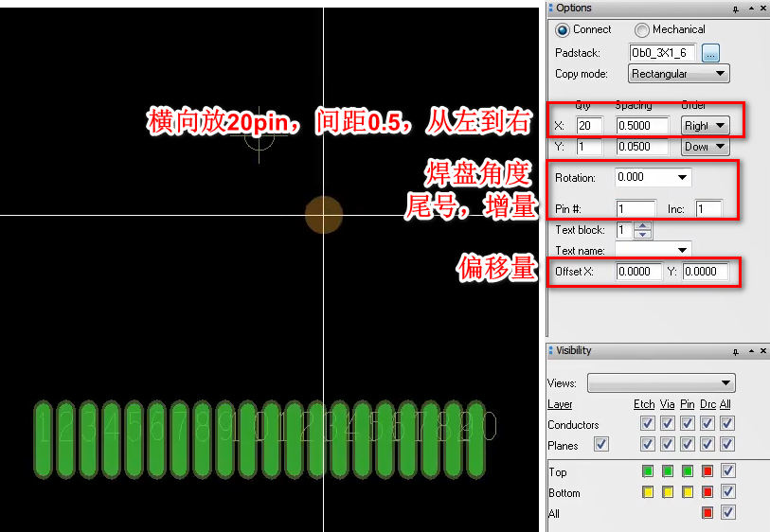The width and height of the screenshot is (770, 532).
Task: Select the Mechanical radio button
Action: [642, 30]
